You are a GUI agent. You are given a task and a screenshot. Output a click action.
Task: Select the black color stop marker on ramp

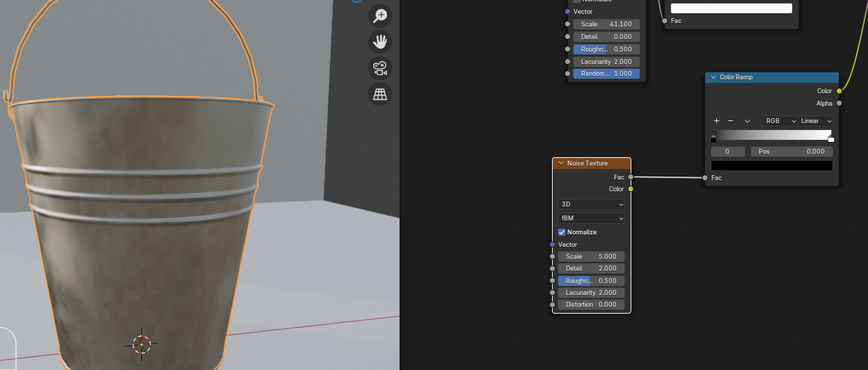point(713,138)
